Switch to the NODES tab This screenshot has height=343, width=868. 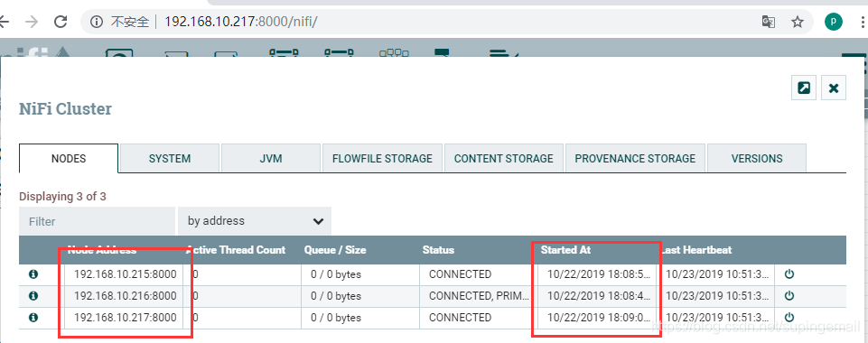click(x=69, y=158)
